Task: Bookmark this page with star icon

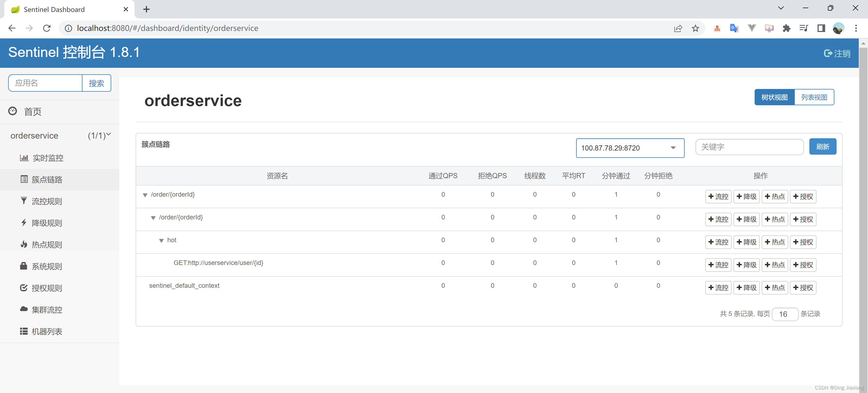Action: point(695,28)
